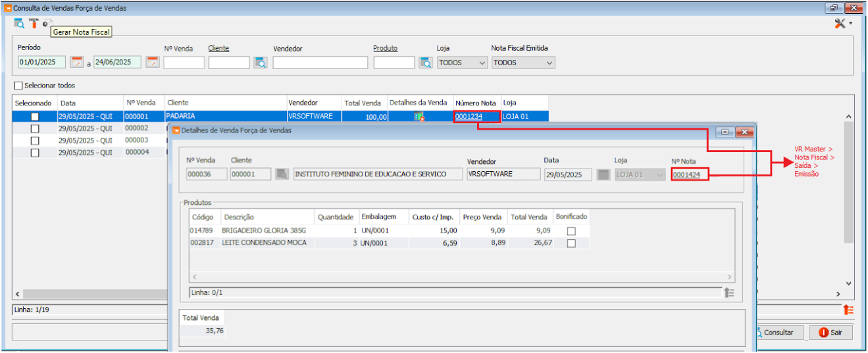
Task: Check the Selecionar todos checkbox
Action: pos(18,86)
